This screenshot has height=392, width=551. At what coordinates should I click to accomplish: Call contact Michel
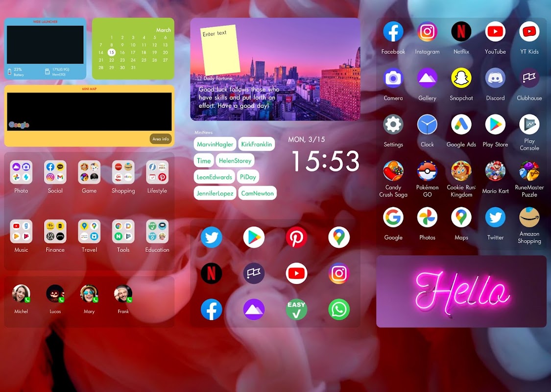21,294
